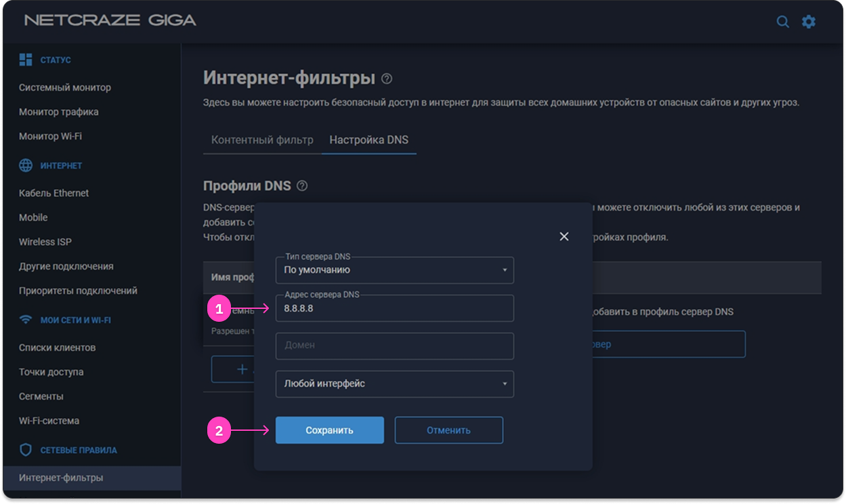846x504 pixels.
Task: Open help icon beside Интернет-фильтры heading
Action: click(387, 79)
